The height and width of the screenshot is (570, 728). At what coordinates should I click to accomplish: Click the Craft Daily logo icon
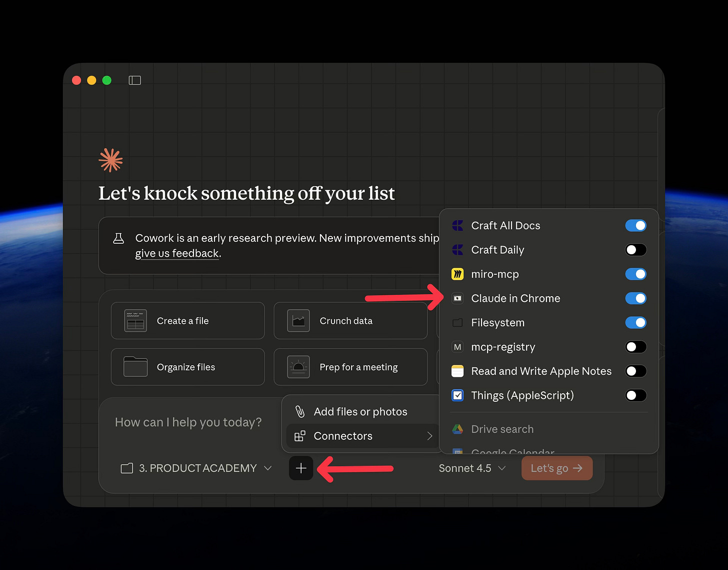coord(457,250)
